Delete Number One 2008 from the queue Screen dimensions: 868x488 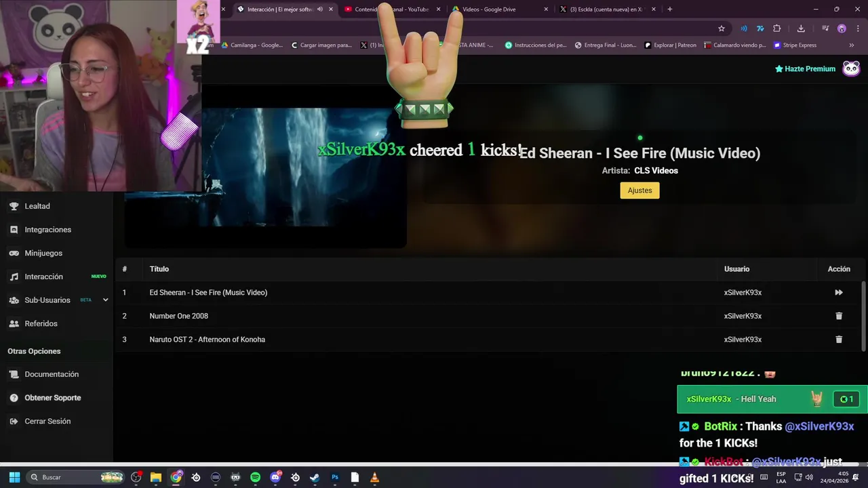[839, 316]
